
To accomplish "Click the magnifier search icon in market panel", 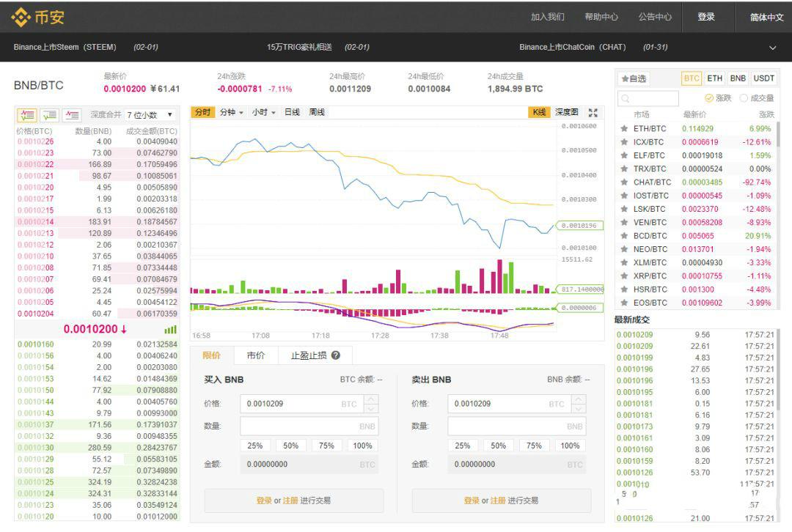I will coord(624,97).
